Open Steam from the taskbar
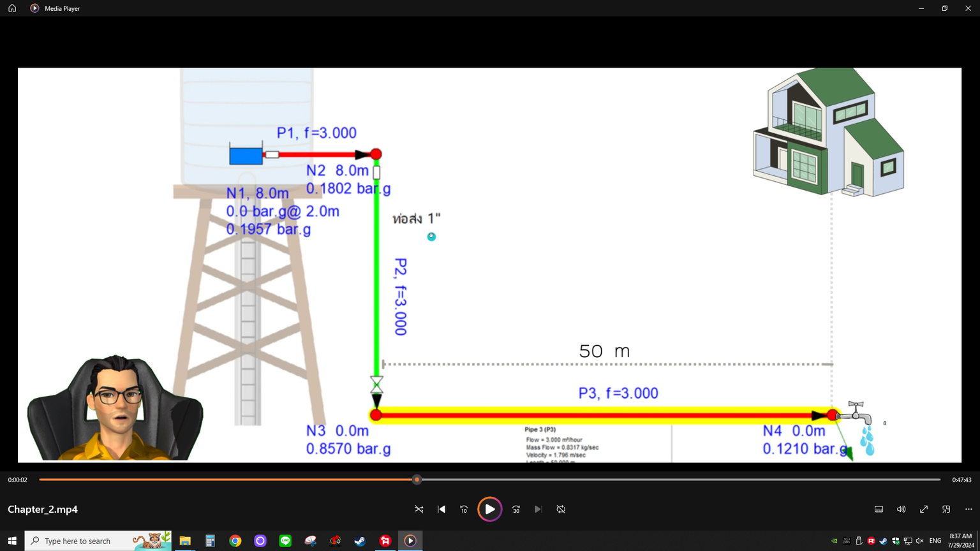This screenshot has height=551, width=980. coord(360,541)
